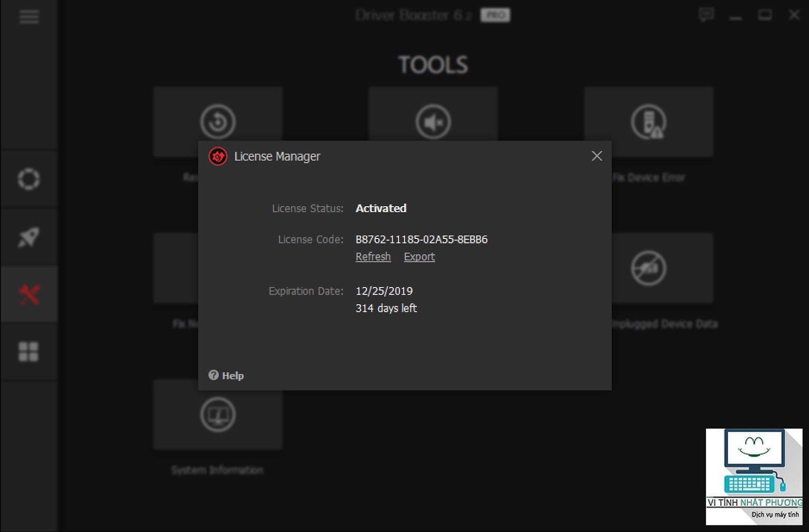Click the Help question mark icon
This screenshot has width=809, height=532.
click(214, 375)
